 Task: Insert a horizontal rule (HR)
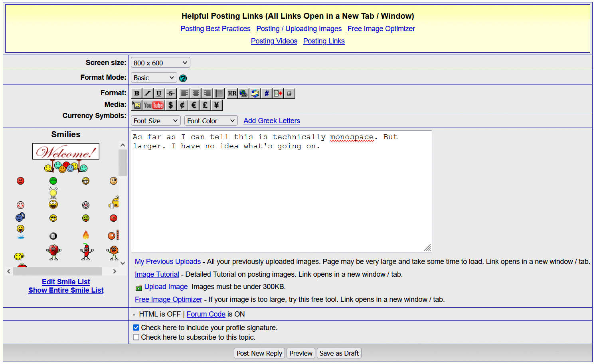click(x=232, y=93)
